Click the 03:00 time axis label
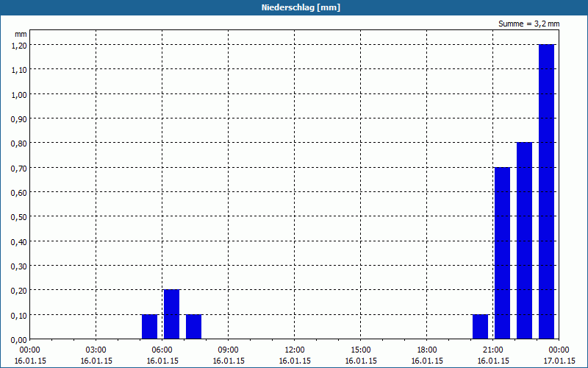The image size is (588, 368). [96, 350]
